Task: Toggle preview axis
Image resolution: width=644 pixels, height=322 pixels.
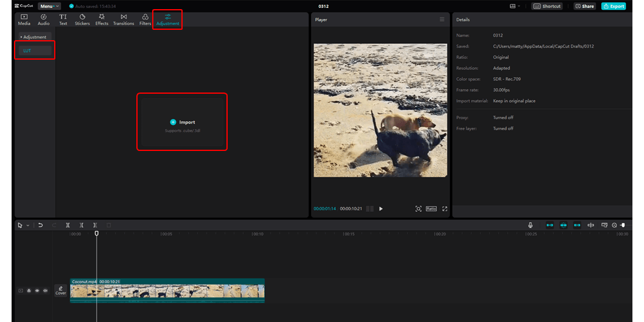Action: tap(590, 225)
